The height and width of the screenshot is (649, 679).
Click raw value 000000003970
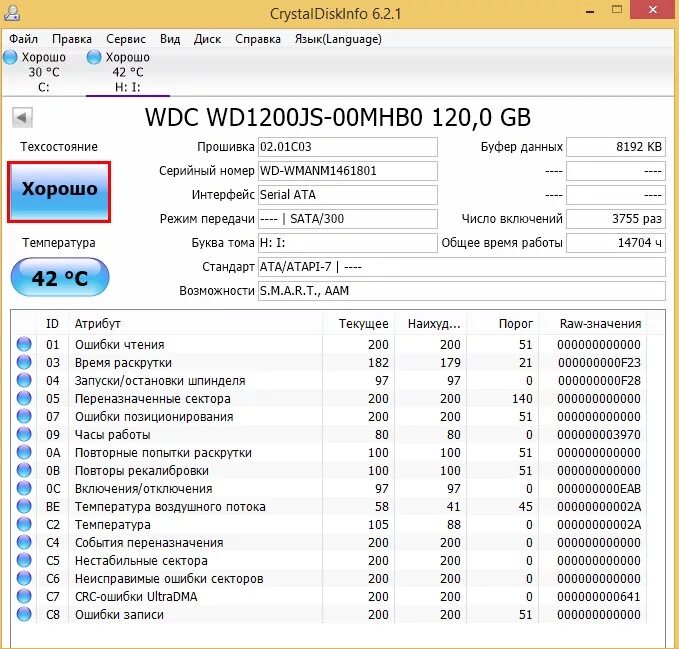(x=599, y=435)
